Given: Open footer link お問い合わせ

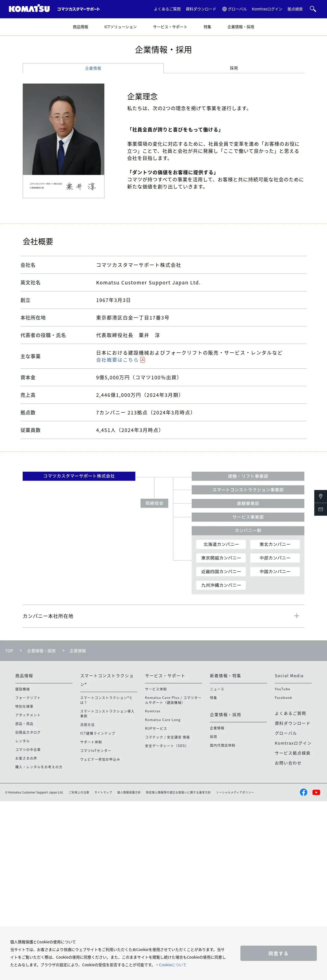Looking at the screenshot, I should tap(288, 763).
